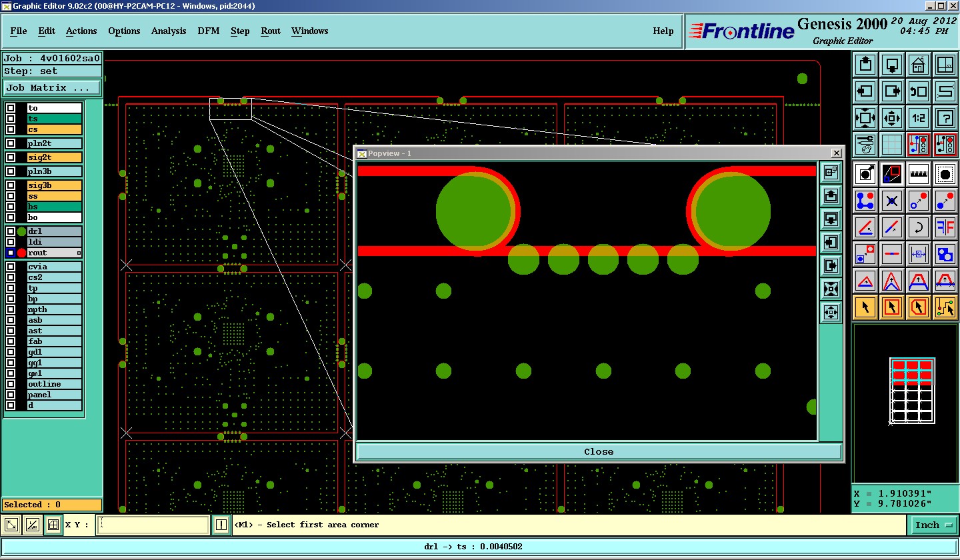Click the mirror FF icon

945,227
